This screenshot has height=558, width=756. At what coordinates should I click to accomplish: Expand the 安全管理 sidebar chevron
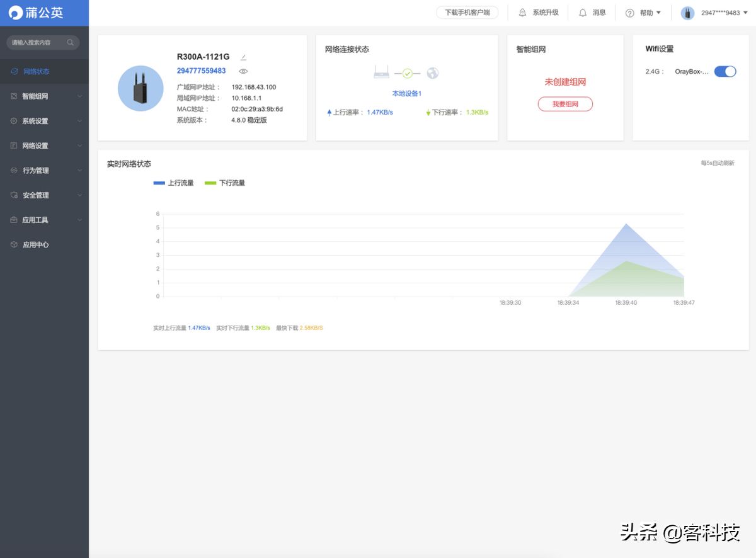[79, 195]
